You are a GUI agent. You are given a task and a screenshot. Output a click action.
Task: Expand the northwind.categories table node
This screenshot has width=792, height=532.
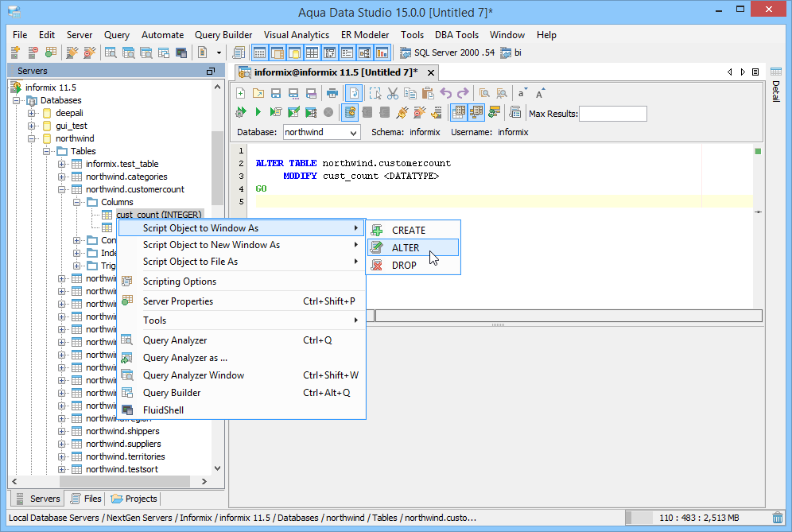coord(61,177)
